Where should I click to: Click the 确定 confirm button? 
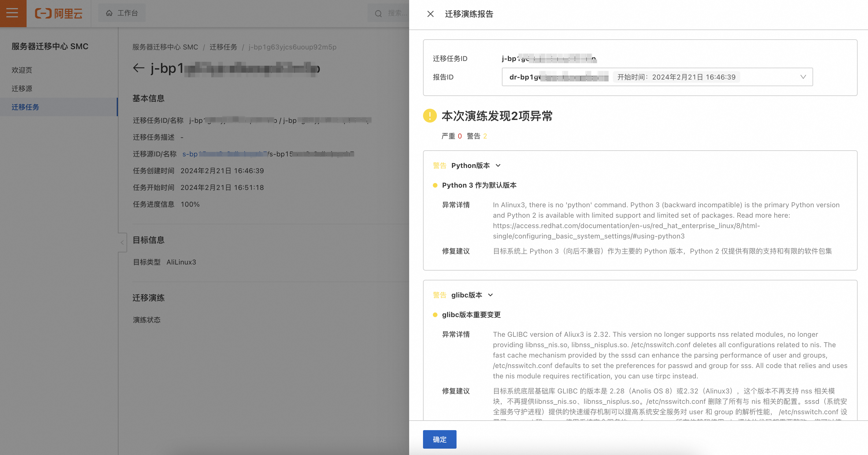(x=439, y=439)
